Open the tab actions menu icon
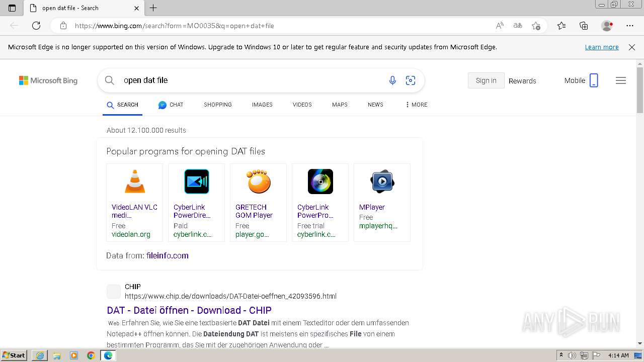 point(12,8)
